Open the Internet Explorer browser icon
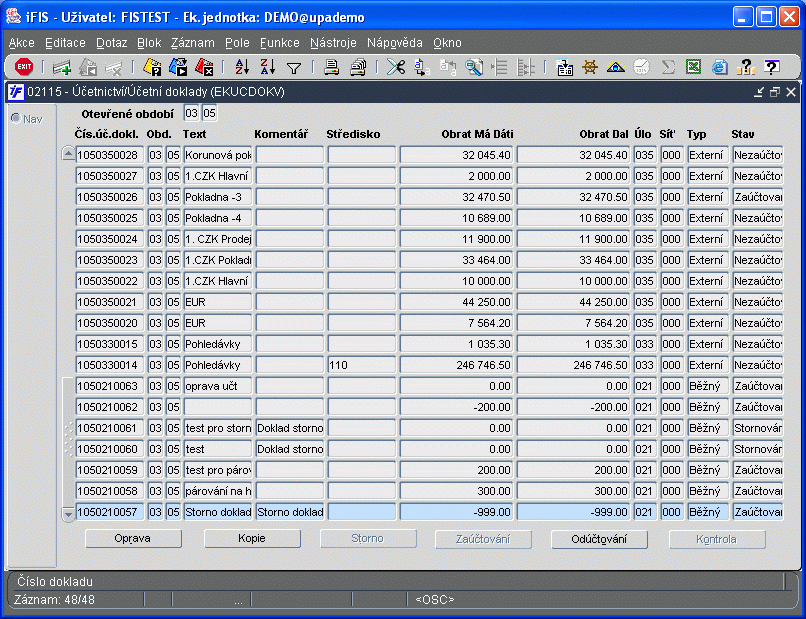This screenshot has width=806, height=619. tap(720, 67)
